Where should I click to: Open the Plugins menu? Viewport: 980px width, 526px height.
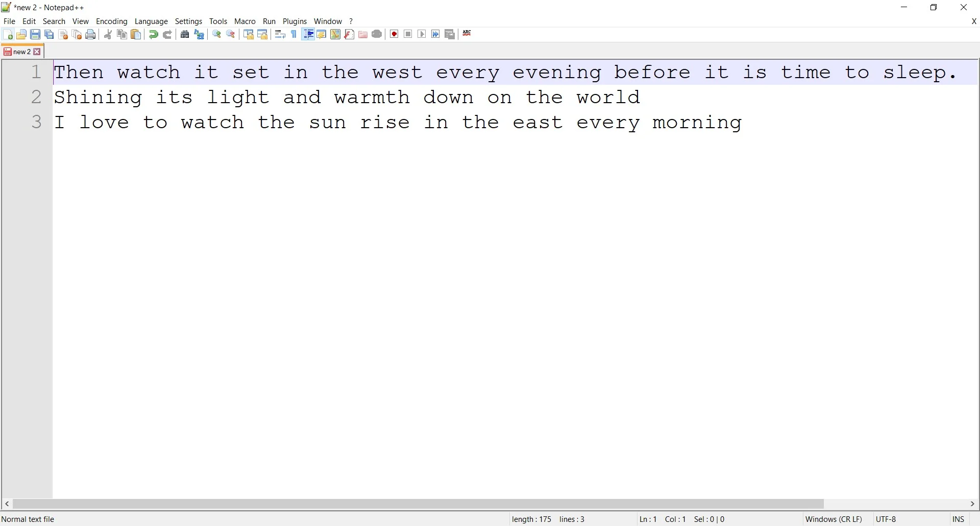(295, 21)
